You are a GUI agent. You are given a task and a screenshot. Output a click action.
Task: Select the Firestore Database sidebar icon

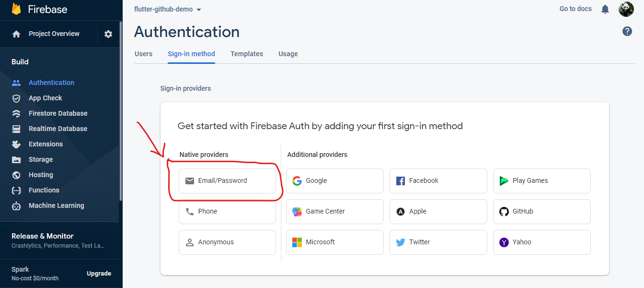click(16, 114)
